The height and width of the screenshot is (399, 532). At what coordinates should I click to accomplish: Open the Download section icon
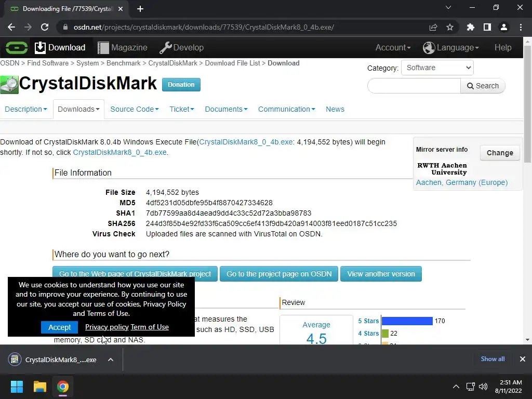[x=39, y=47]
